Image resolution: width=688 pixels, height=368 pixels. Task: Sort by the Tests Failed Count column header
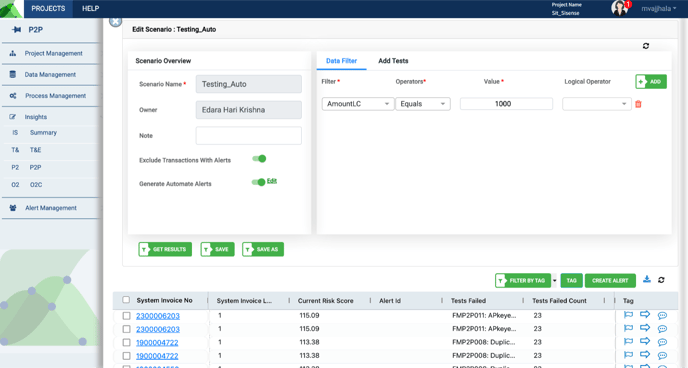coord(559,301)
